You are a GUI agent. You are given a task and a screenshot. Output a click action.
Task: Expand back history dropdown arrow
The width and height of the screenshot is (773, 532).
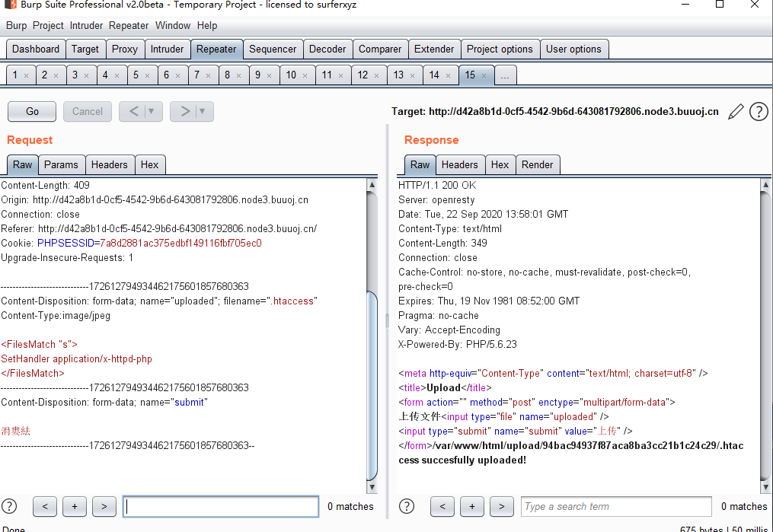point(152,111)
